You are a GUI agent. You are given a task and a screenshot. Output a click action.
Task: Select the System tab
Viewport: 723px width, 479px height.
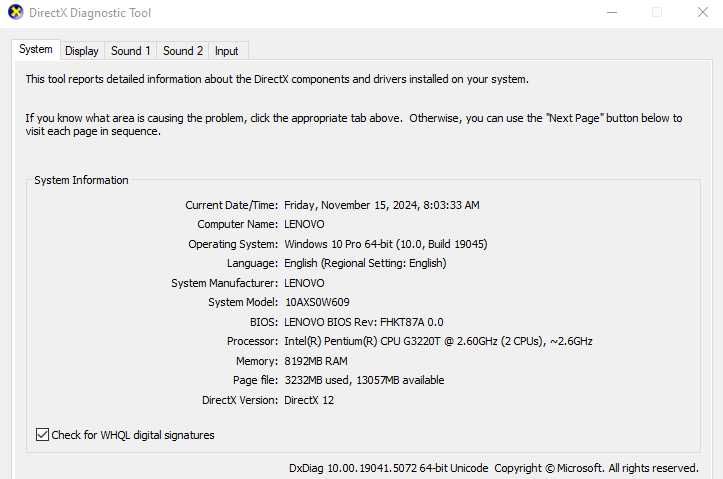36,49
